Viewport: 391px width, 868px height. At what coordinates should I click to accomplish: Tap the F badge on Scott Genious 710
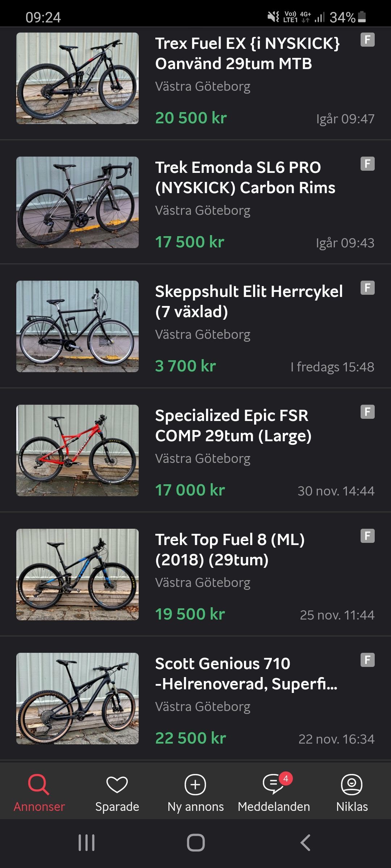click(367, 660)
